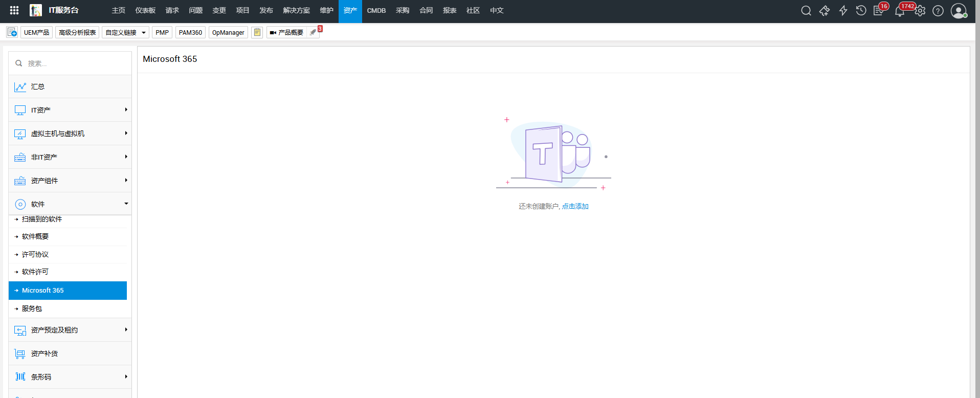Click the global search magnifier icon
The image size is (980, 398).
(x=806, y=11)
